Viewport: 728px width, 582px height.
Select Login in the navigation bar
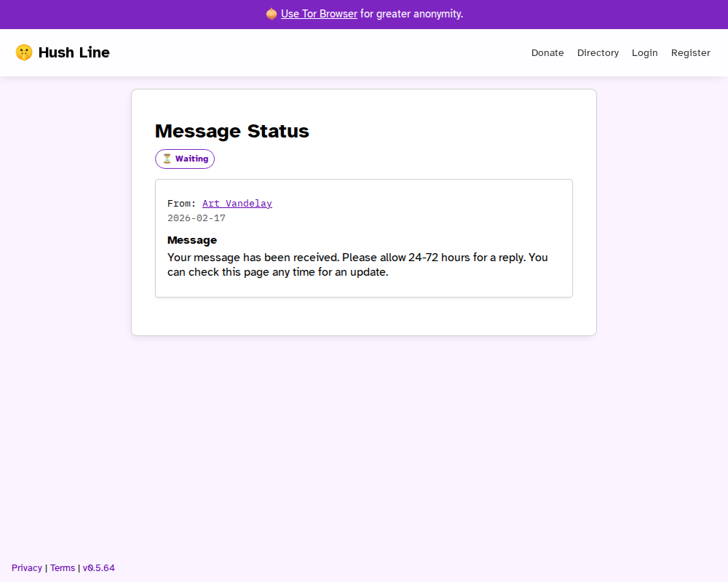click(644, 53)
